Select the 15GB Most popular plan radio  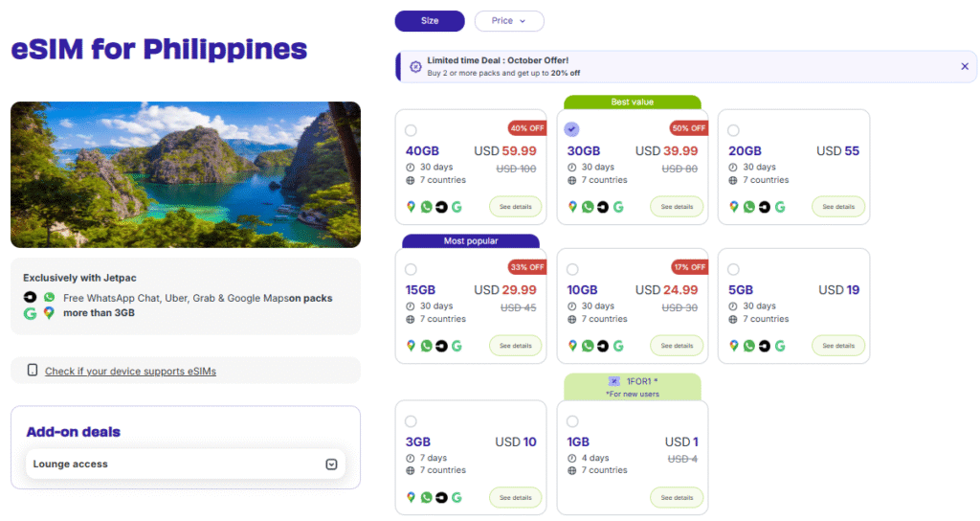click(x=411, y=269)
